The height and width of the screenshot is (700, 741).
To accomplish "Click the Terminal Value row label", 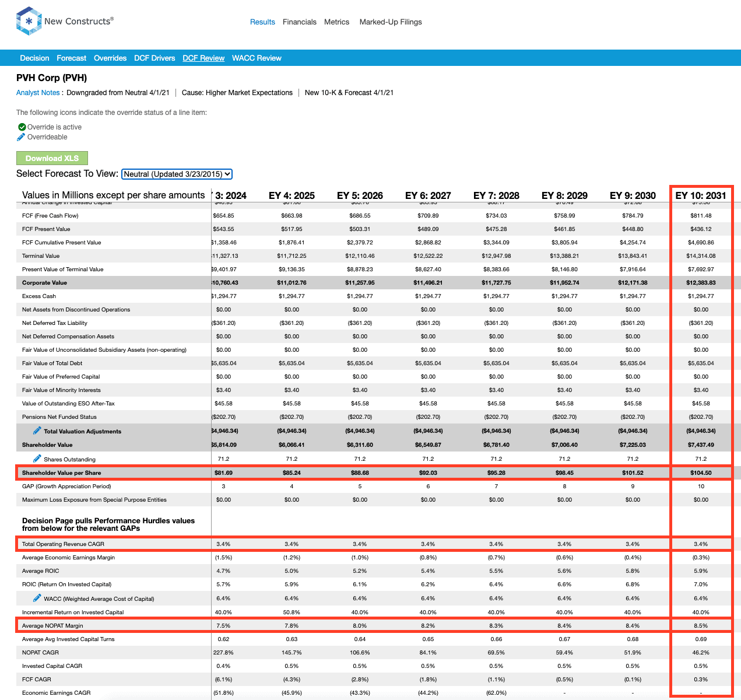I will [x=41, y=256].
